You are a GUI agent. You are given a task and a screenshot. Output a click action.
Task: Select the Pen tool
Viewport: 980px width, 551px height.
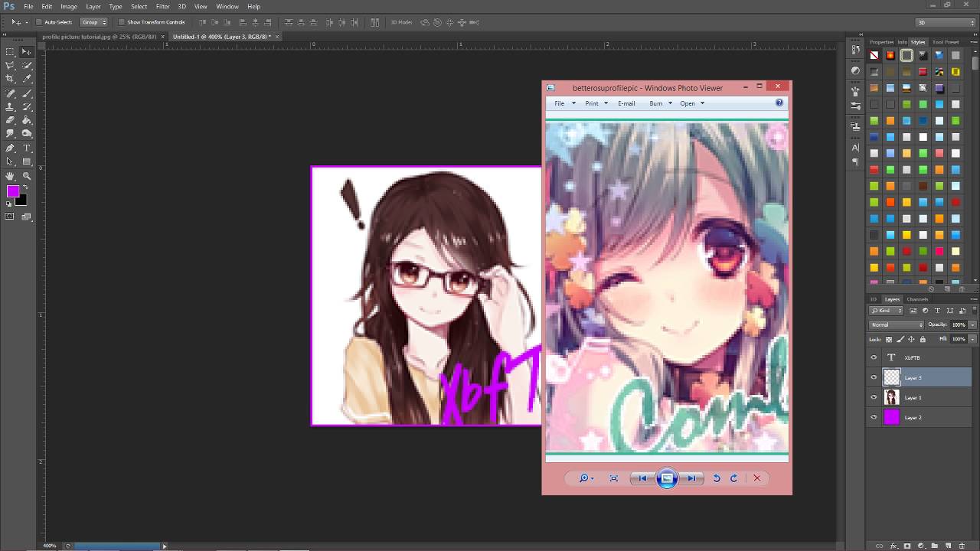click(x=10, y=148)
